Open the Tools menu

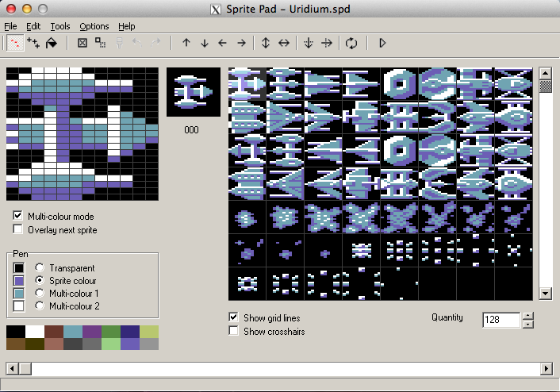[60, 26]
